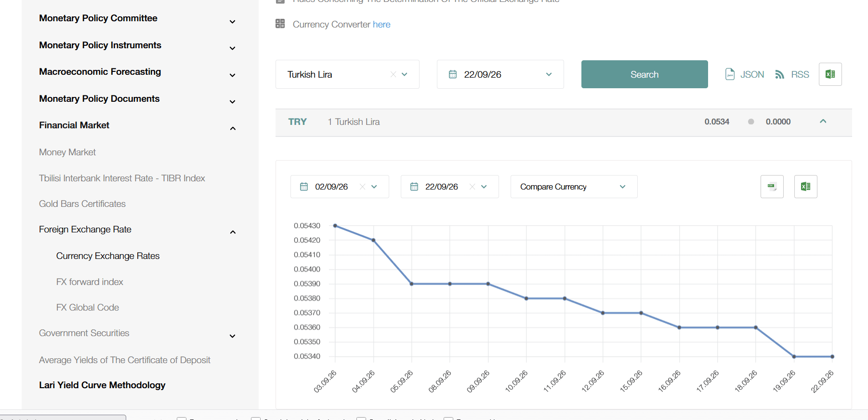Collapse the Financial Market section
The height and width of the screenshot is (420, 868).
point(233,128)
